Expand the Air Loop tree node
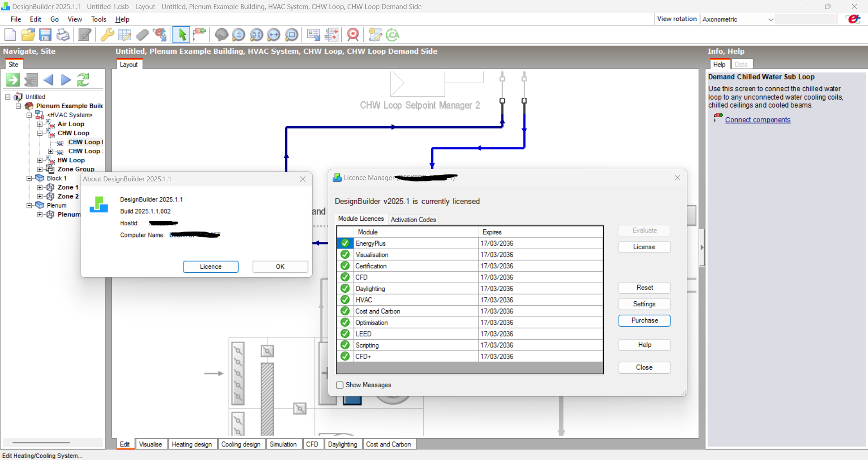Screen dimensions: 868x460 pos(40,124)
